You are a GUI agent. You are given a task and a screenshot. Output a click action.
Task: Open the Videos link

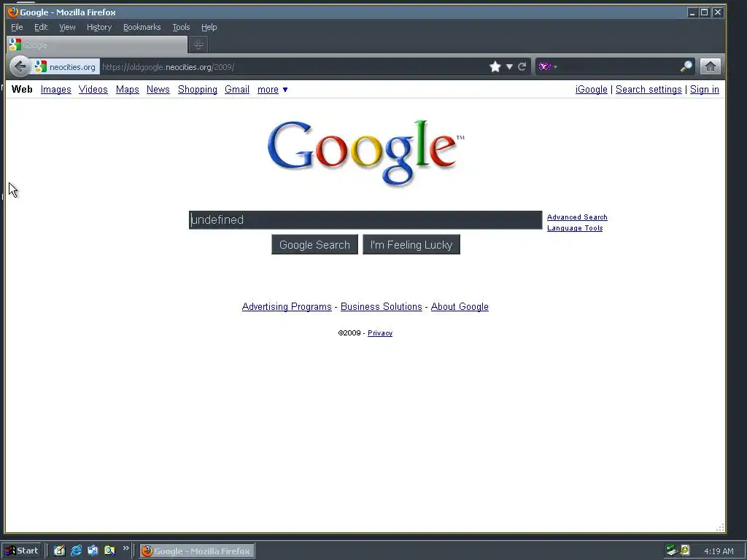tap(93, 90)
